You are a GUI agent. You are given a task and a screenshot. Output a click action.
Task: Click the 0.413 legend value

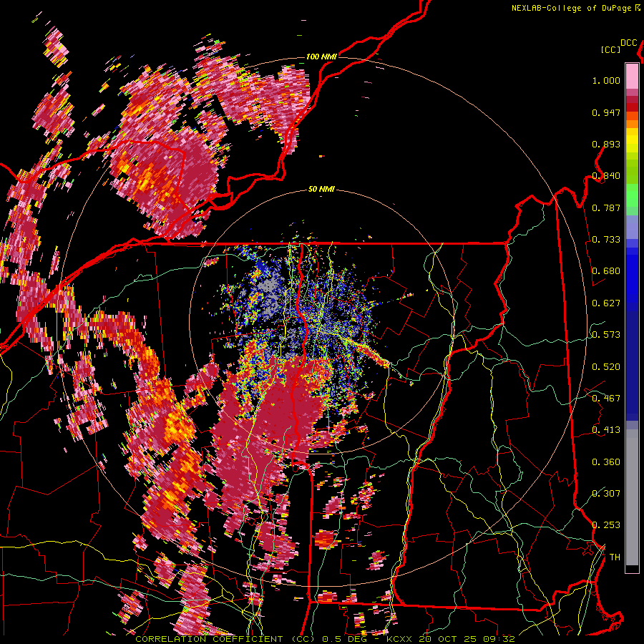click(x=606, y=430)
